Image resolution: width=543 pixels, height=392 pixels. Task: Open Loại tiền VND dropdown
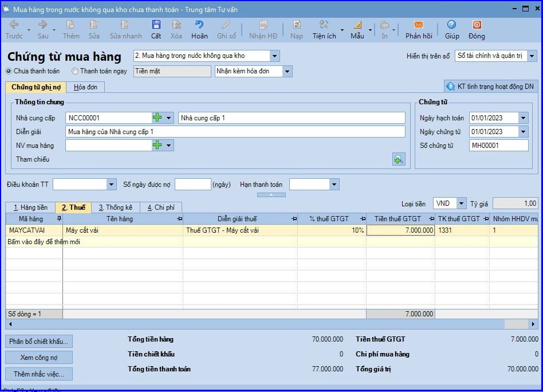pos(461,203)
